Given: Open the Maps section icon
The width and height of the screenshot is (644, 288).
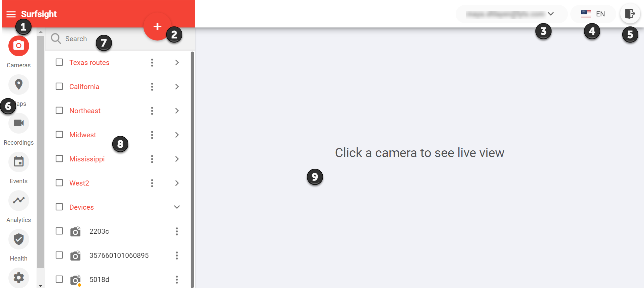Looking at the screenshot, I should click(x=19, y=84).
